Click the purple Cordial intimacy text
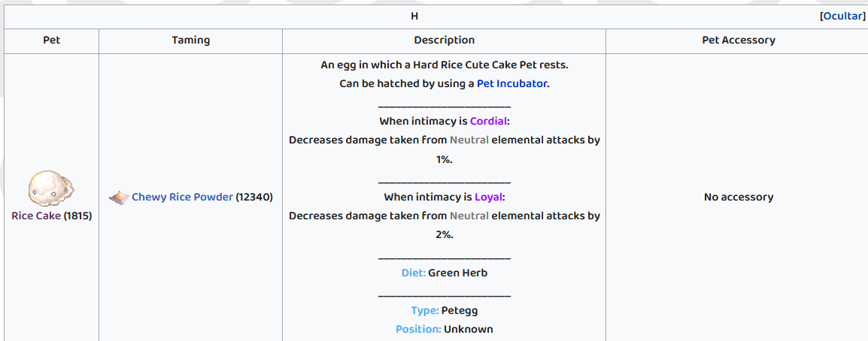The width and height of the screenshot is (868, 341). (488, 121)
